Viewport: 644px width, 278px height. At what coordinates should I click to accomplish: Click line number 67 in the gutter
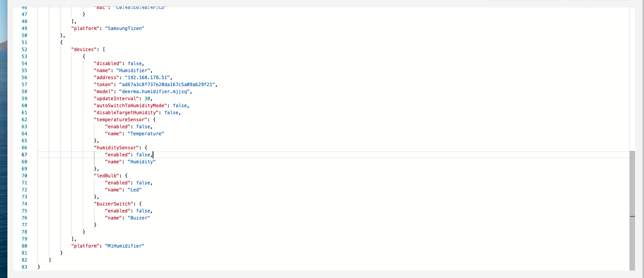(24, 155)
